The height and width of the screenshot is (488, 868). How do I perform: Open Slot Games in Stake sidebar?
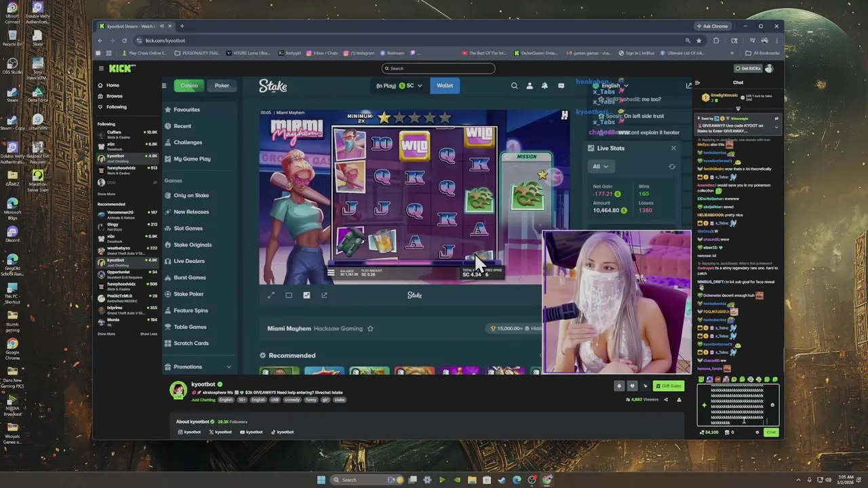point(184,228)
